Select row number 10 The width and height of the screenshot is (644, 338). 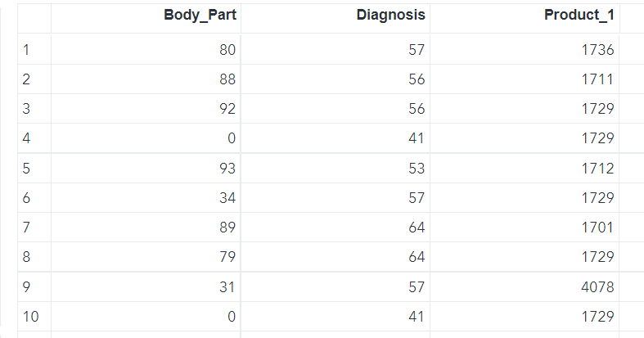29,317
